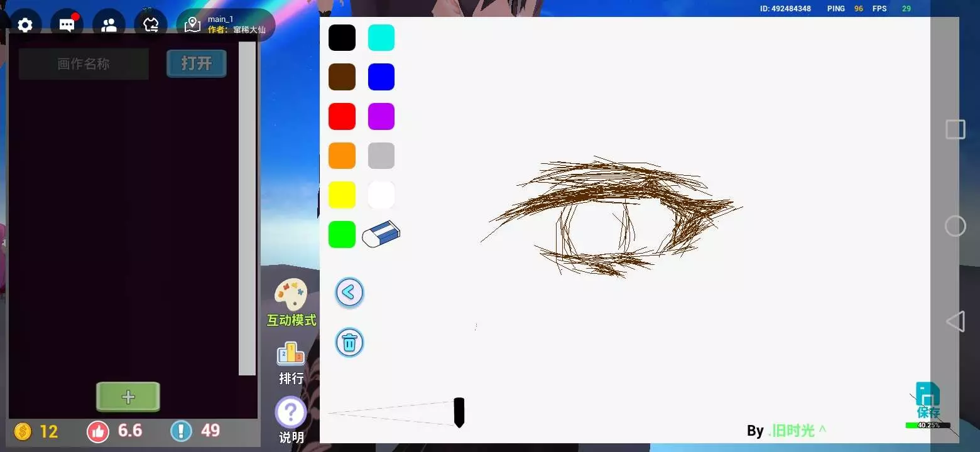980x452 pixels.
Task: Click the brush size slider handle
Action: (x=459, y=412)
